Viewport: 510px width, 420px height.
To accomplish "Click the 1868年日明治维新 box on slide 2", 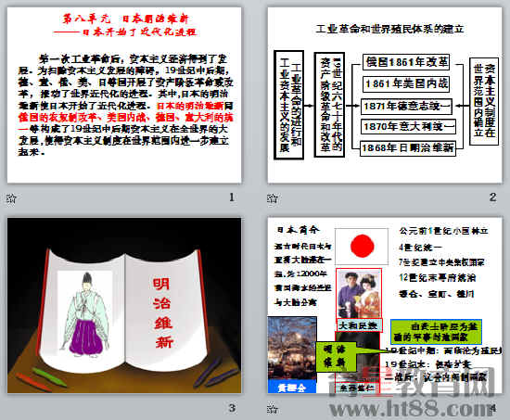I will tap(408, 148).
